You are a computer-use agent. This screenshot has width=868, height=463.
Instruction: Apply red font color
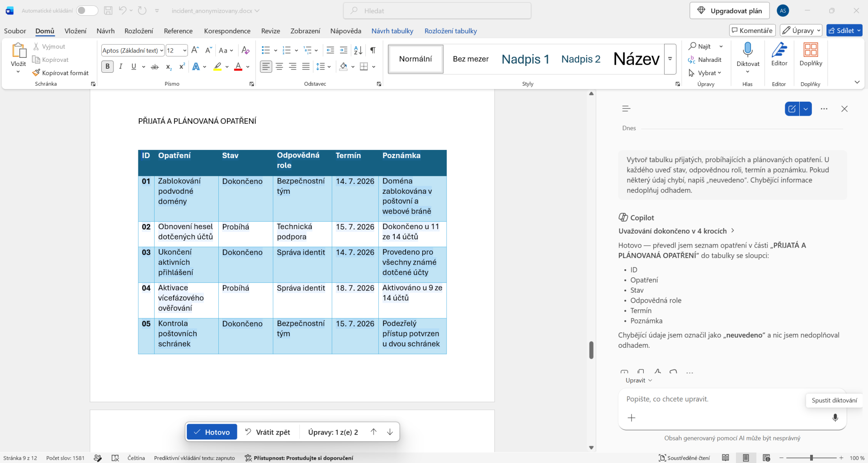click(239, 67)
